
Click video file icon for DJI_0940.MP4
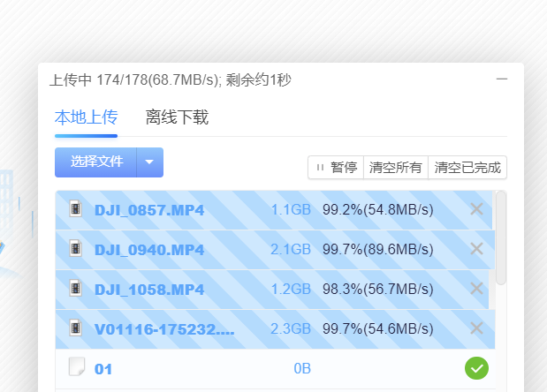coord(75,248)
